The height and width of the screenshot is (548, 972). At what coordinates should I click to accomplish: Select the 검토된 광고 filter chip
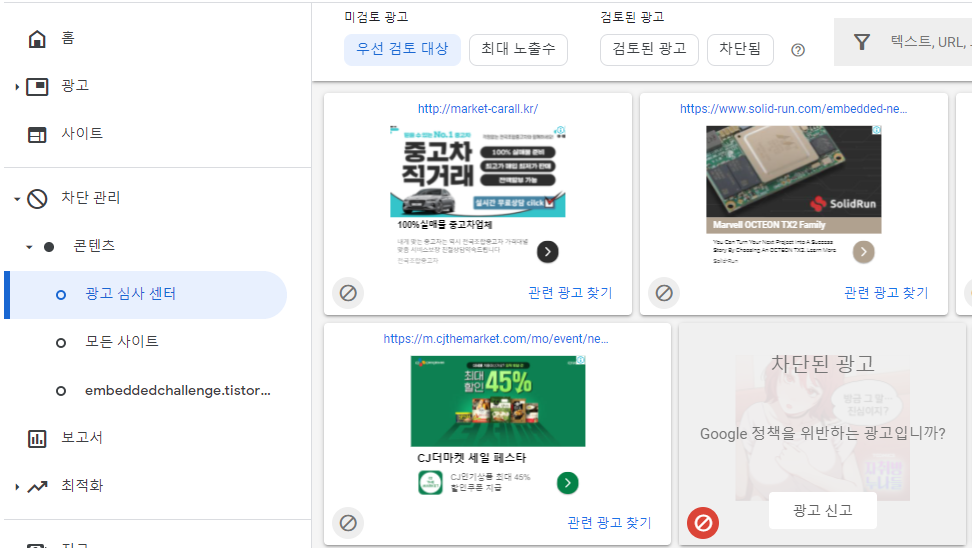[x=650, y=50]
